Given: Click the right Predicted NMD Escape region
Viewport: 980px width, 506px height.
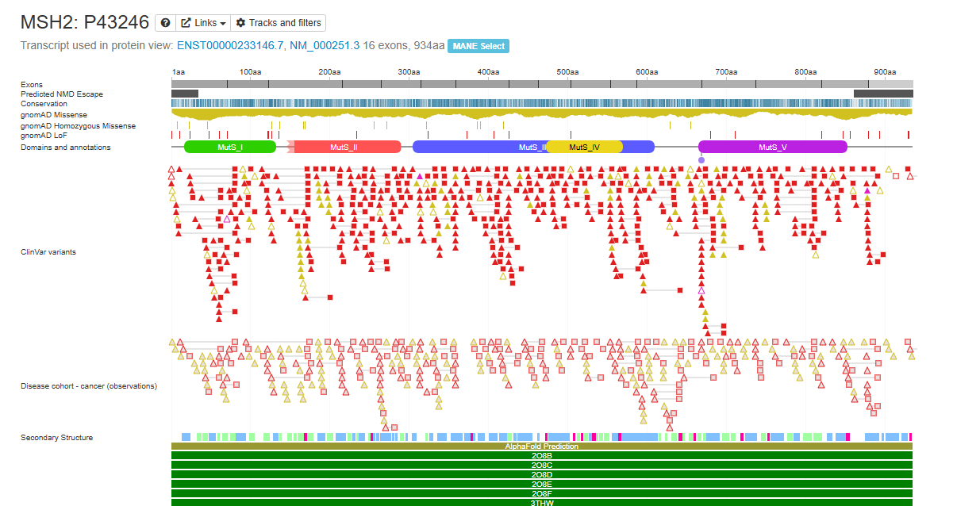Looking at the screenshot, I should click(x=882, y=94).
